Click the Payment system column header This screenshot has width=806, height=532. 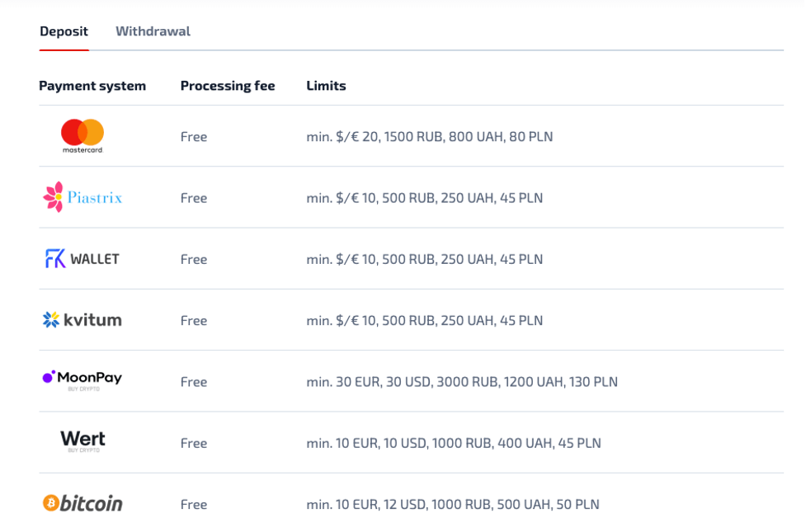click(x=92, y=86)
